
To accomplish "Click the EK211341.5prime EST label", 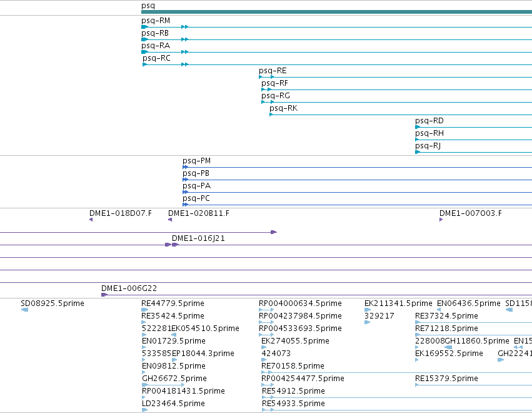I will pyautogui.click(x=398, y=303).
